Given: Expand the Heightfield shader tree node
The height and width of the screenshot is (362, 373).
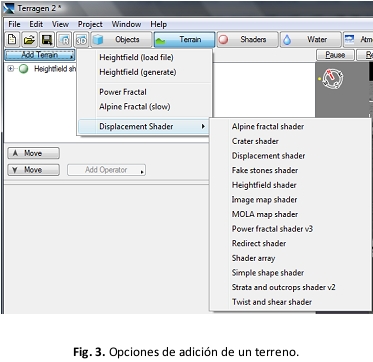Looking at the screenshot, I should (x=11, y=69).
